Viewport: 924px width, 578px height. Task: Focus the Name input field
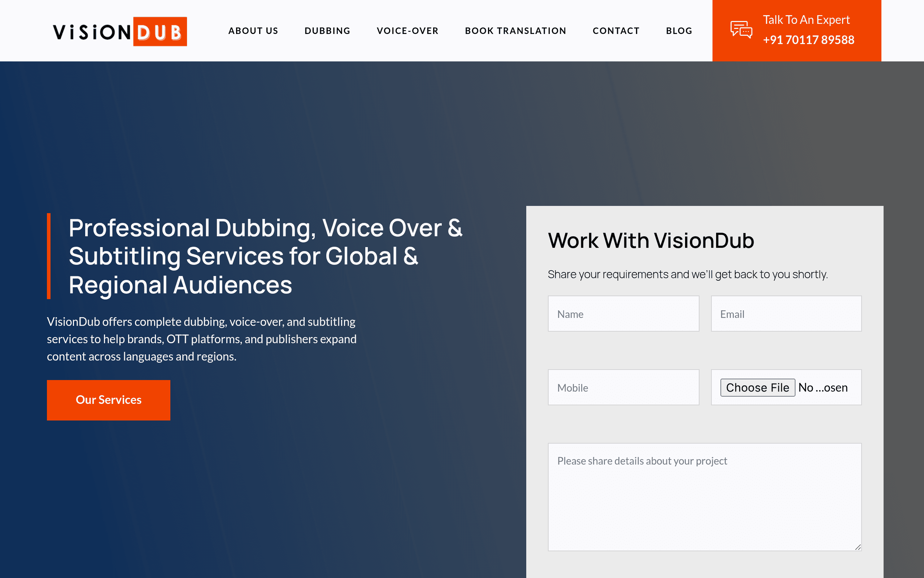click(x=623, y=314)
